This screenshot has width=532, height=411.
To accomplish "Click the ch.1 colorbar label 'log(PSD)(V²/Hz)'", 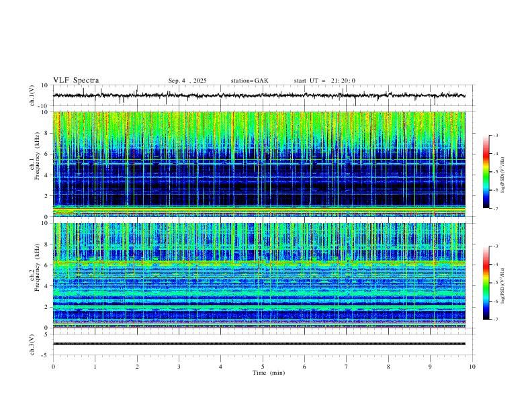I will [502, 175].
